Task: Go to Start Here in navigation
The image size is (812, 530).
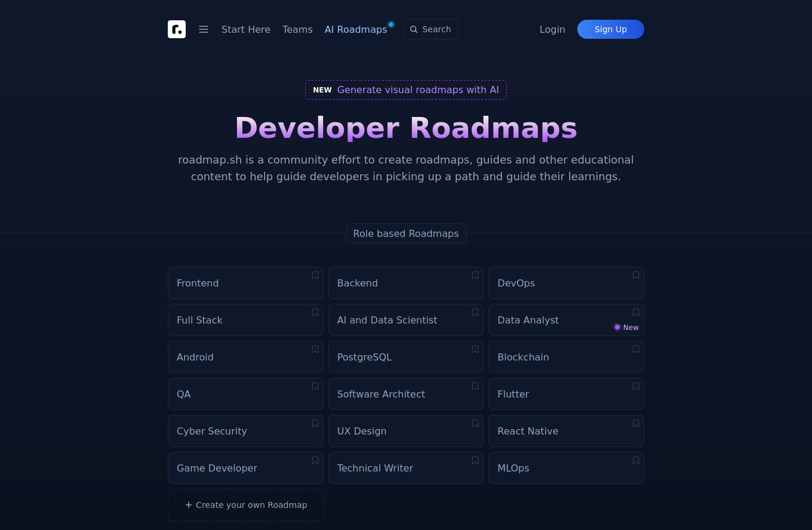Action: tap(246, 29)
